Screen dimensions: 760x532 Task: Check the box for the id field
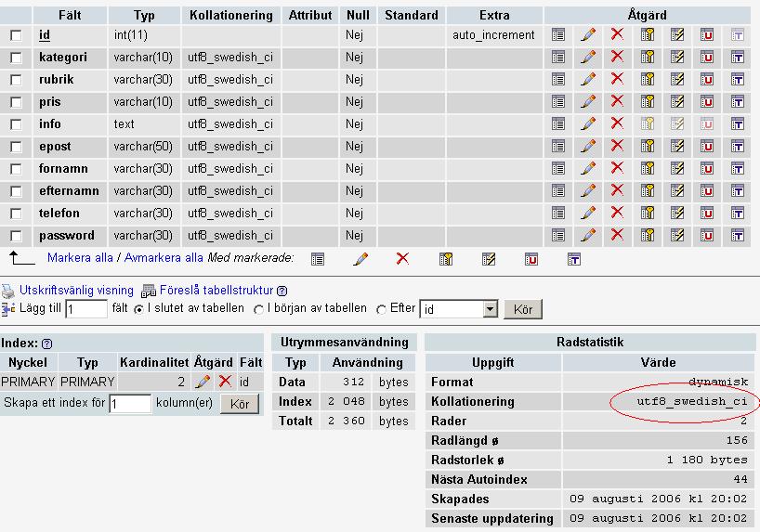(x=16, y=35)
